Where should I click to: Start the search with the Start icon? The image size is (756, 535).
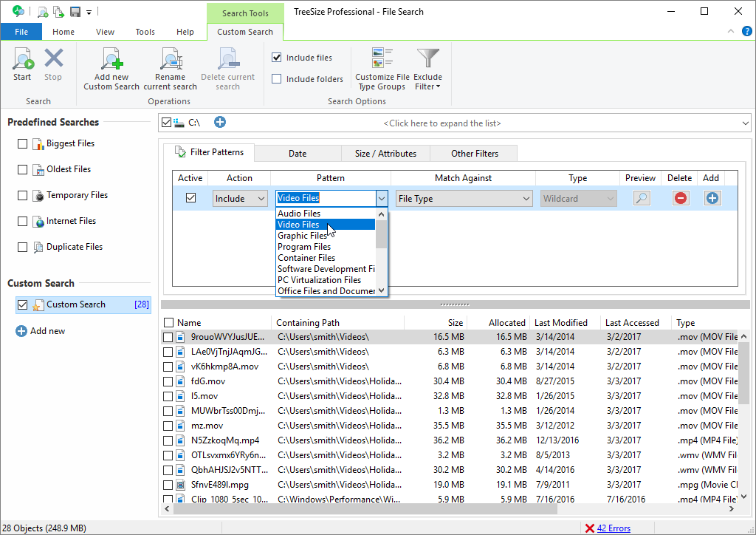tap(23, 58)
